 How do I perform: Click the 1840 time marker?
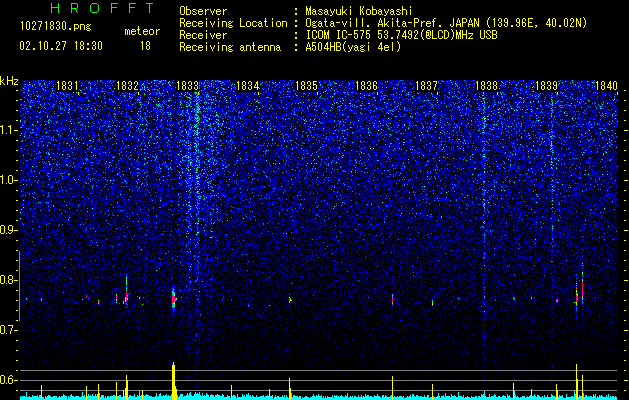(x=606, y=86)
